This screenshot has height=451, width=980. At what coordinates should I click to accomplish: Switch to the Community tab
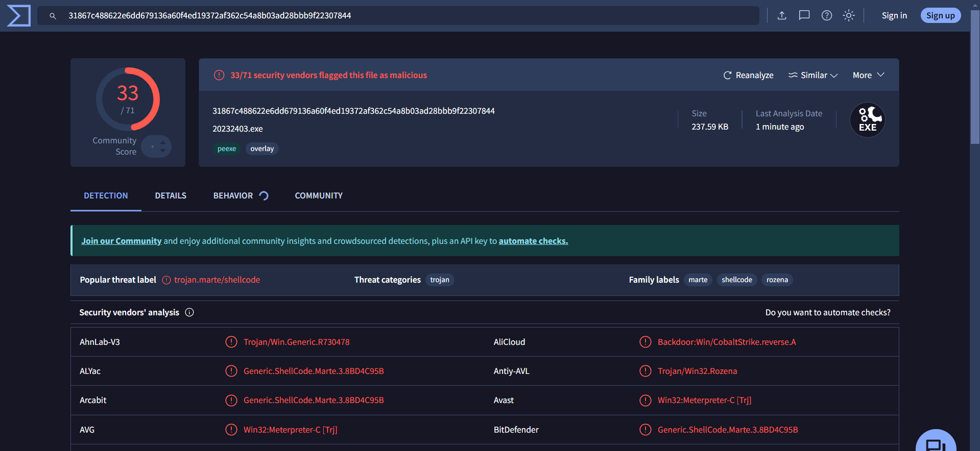click(319, 195)
